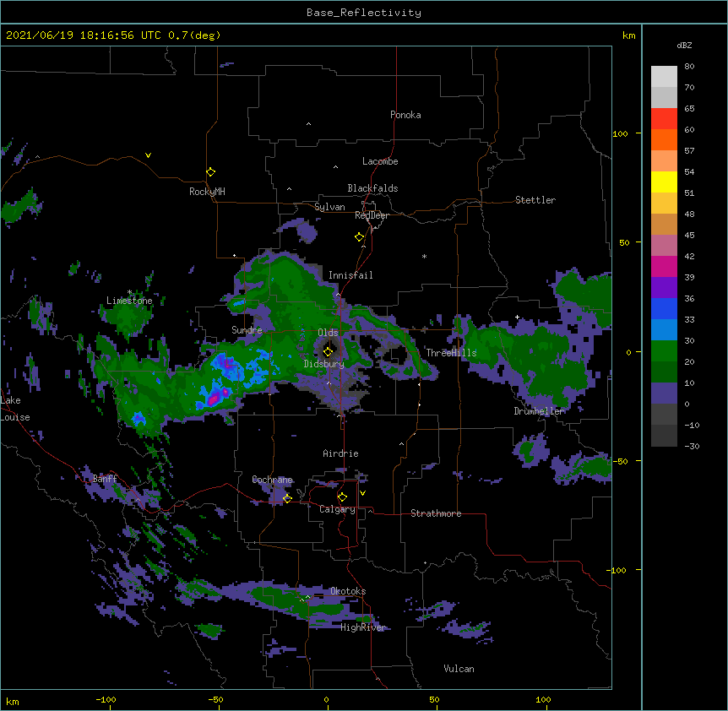Click the yellow diamond marker south of RedDeer
Viewport: 728px width, 711px height.
[359, 236]
